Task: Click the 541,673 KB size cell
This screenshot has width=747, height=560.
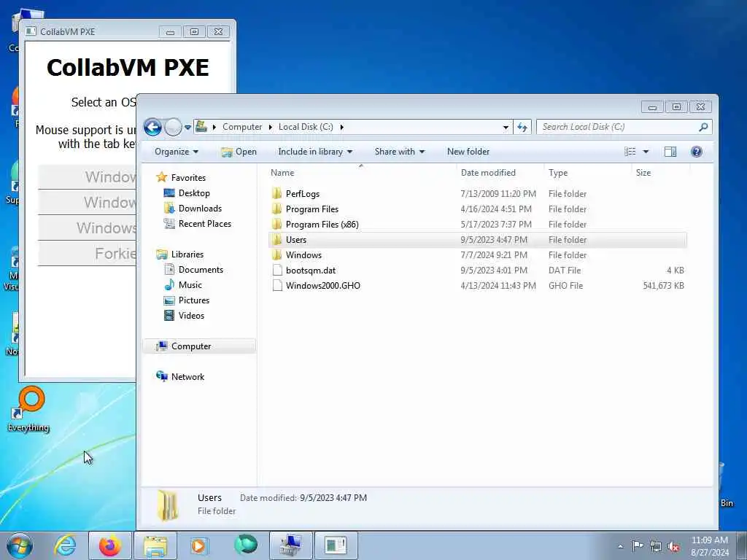Action: pos(663,285)
